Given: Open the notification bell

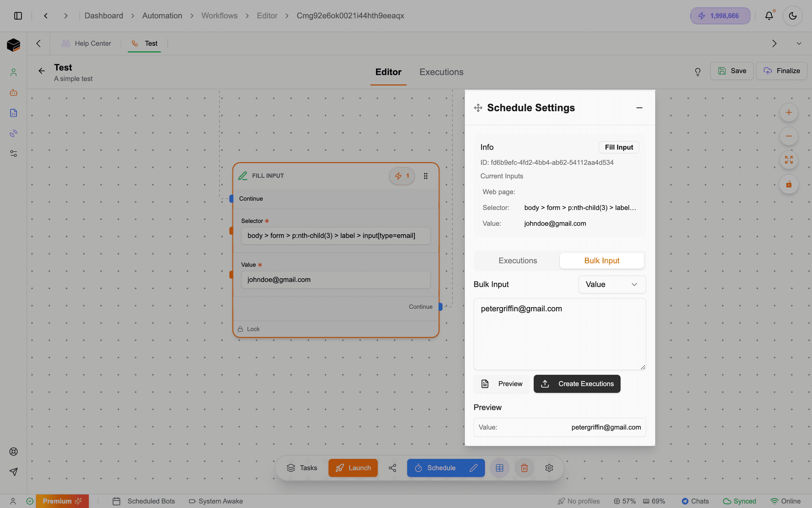Looking at the screenshot, I should pos(769,16).
